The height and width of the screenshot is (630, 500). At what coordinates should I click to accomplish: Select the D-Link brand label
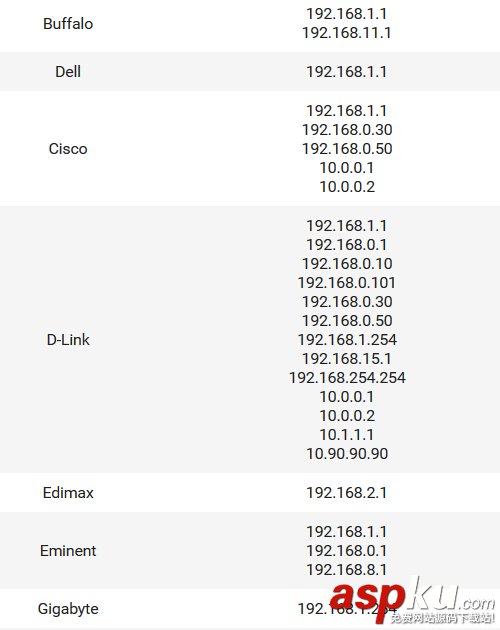point(68,340)
